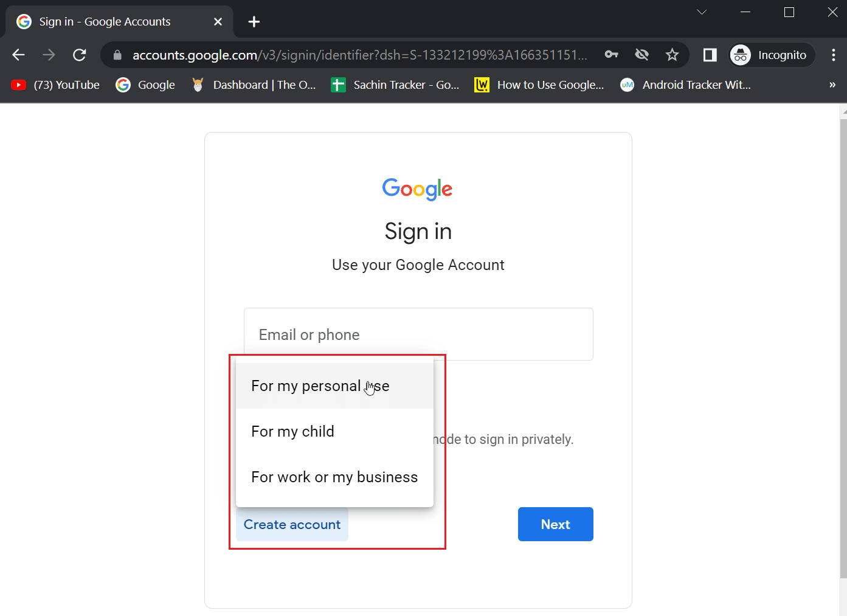
Task: Expand the hidden bookmarks chevron
Action: (x=832, y=85)
